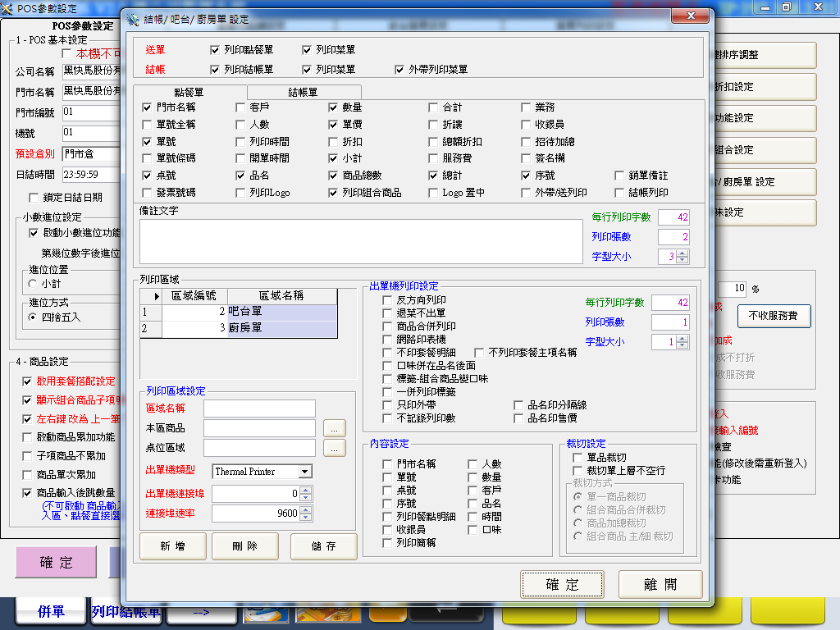Uncheck the 門市名稱 checkbox in 點餐單 tab
The image size is (840, 630).
click(x=147, y=107)
